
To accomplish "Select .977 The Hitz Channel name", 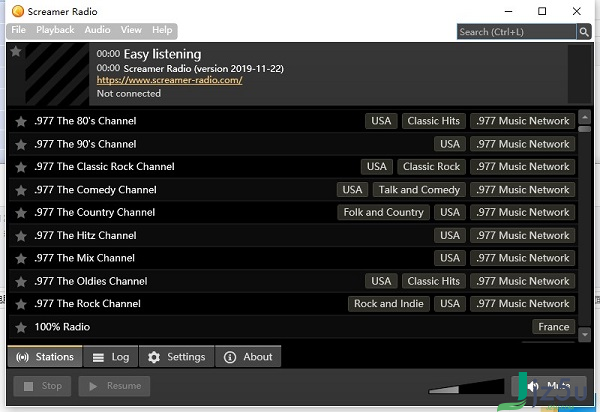I will point(85,235).
